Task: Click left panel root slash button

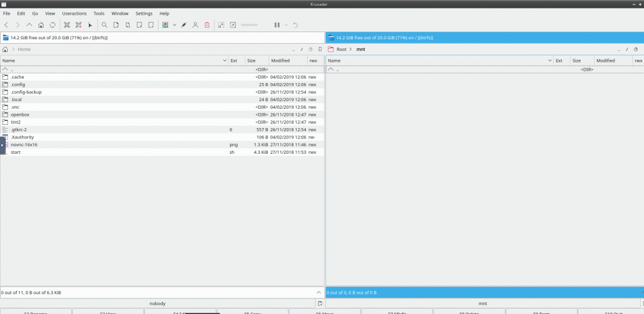Action: (x=301, y=50)
